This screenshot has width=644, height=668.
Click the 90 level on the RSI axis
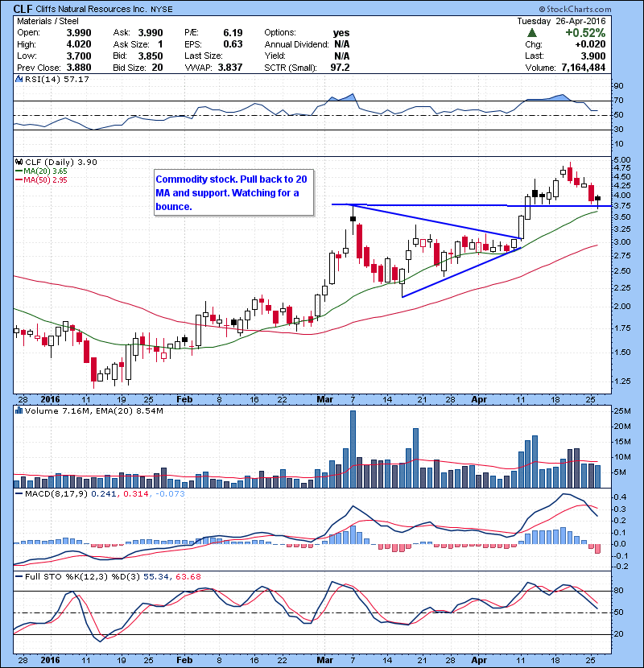[x=618, y=85]
